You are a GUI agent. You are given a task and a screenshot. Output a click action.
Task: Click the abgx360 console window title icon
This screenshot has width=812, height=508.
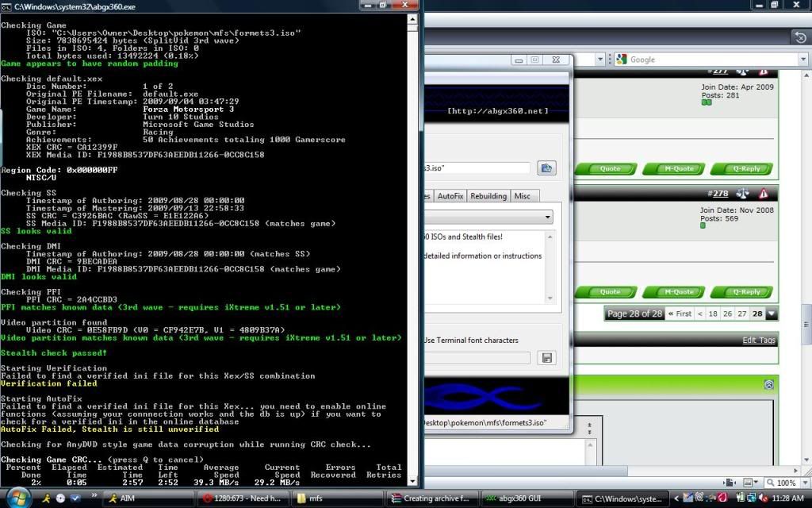coord(6,6)
